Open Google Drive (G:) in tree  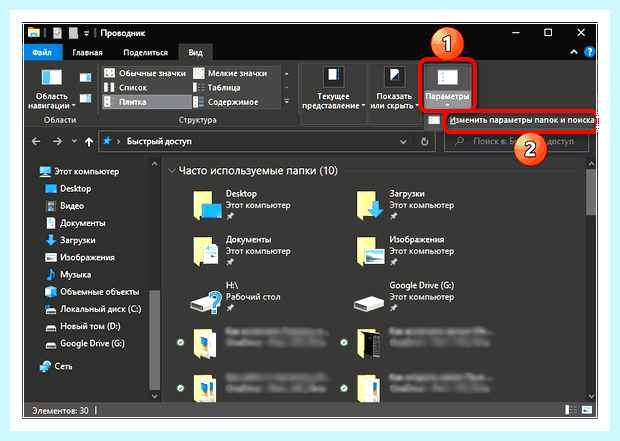point(85,343)
